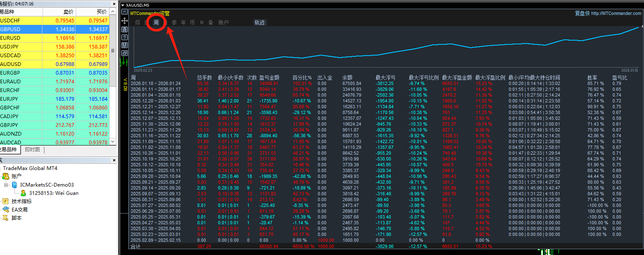The image size is (644, 255).
Task: Click the EA交易 expert advisors icon
Action: tap(6, 209)
